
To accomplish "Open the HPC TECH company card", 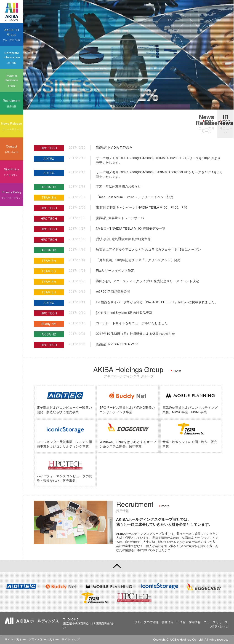I will pyautogui.click(x=65, y=470).
